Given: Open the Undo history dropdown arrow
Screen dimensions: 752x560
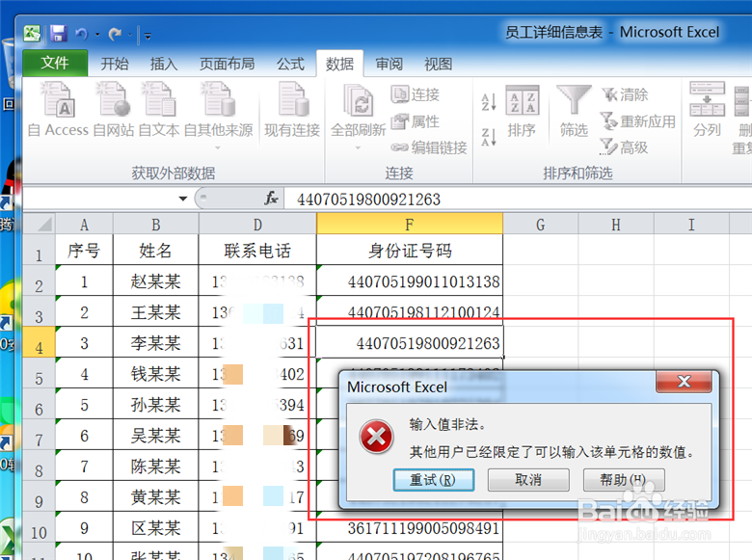Looking at the screenshot, I should [x=97, y=35].
